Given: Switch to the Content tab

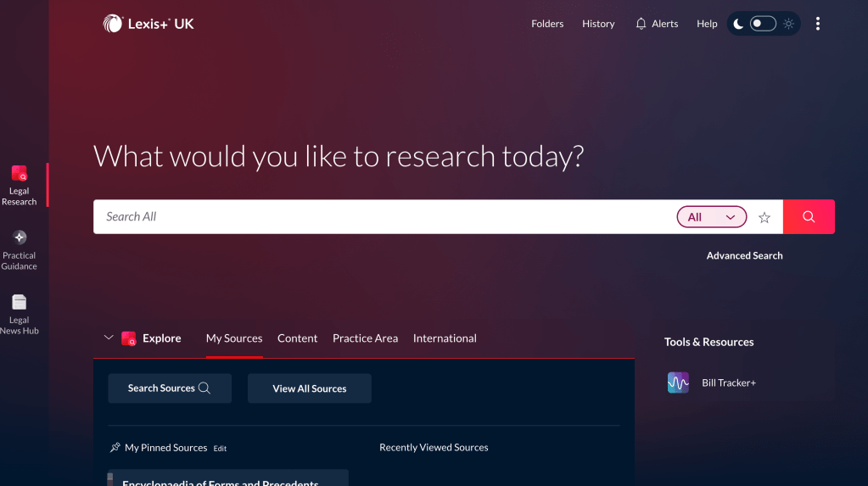Looking at the screenshot, I should [x=297, y=338].
